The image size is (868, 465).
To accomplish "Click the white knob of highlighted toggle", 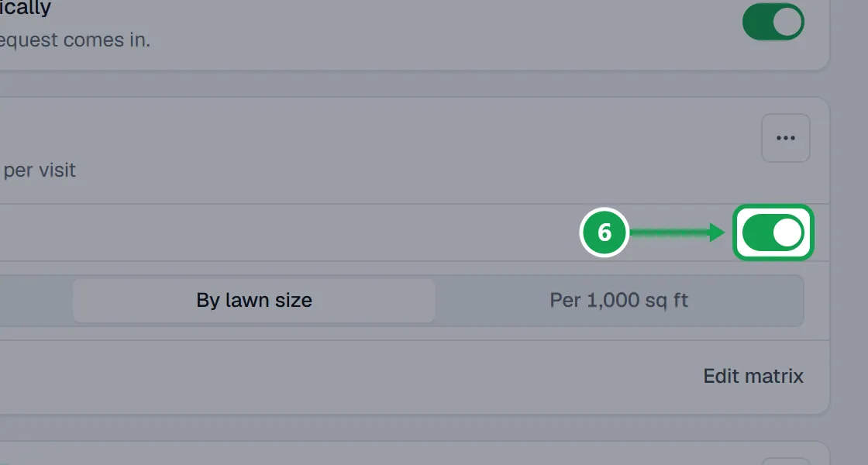I will click(787, 232).
